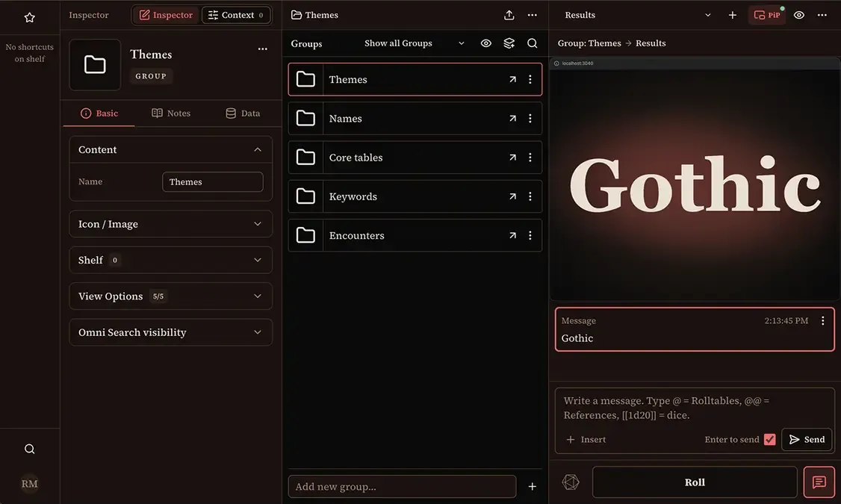Expand the Shelf section
This screenshot has height=504, width=841.
[170, 260]
